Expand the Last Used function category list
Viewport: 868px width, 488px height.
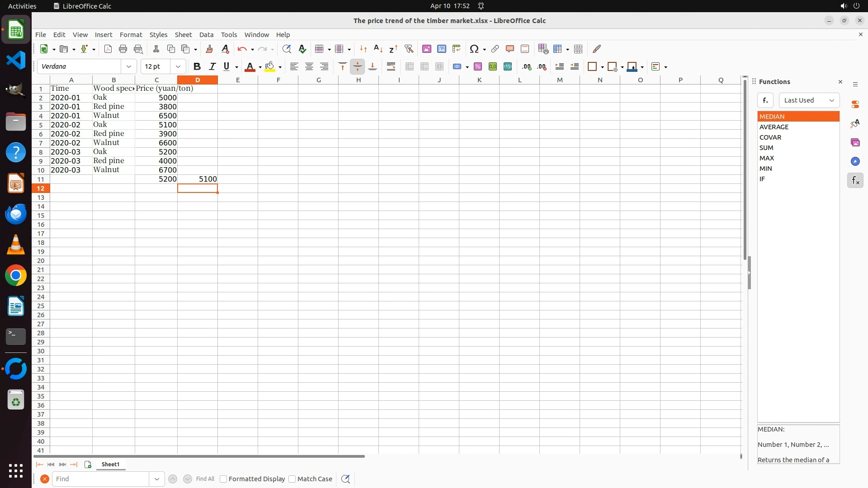809,100
